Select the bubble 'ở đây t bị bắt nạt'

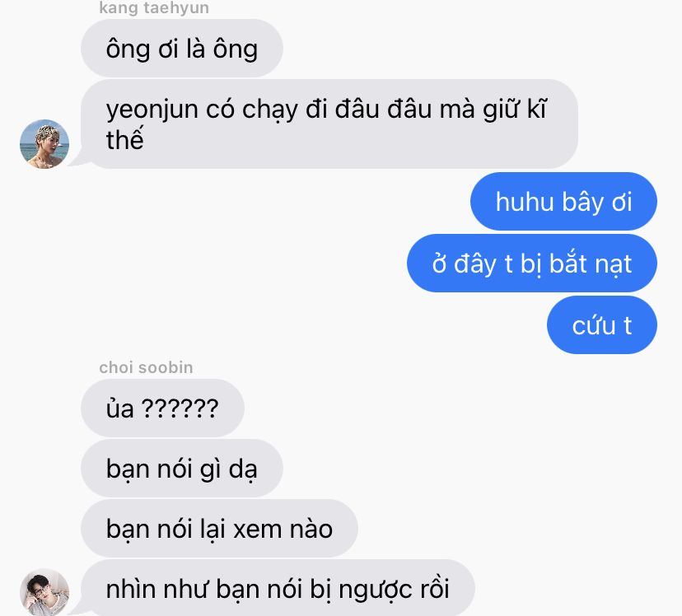[532, 263]
